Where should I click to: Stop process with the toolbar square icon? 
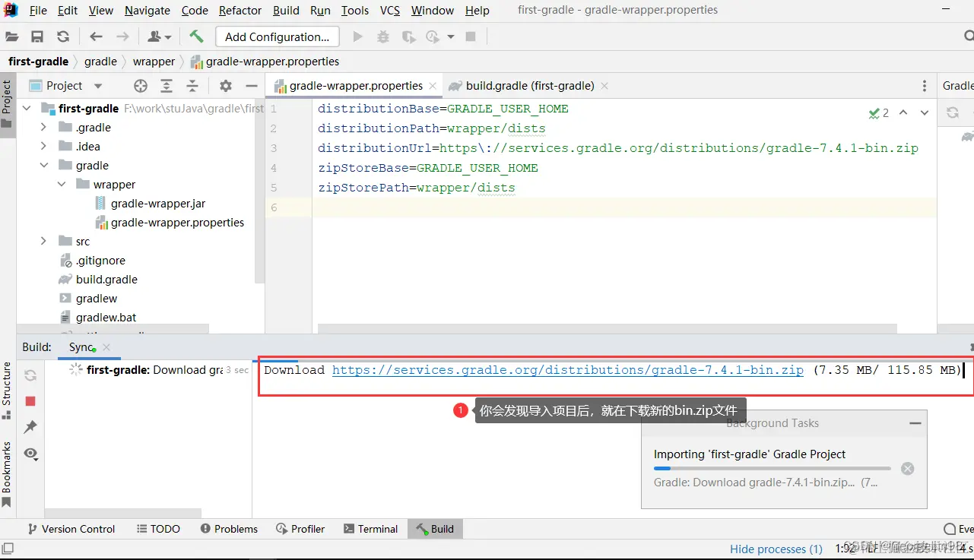point(471,36)
